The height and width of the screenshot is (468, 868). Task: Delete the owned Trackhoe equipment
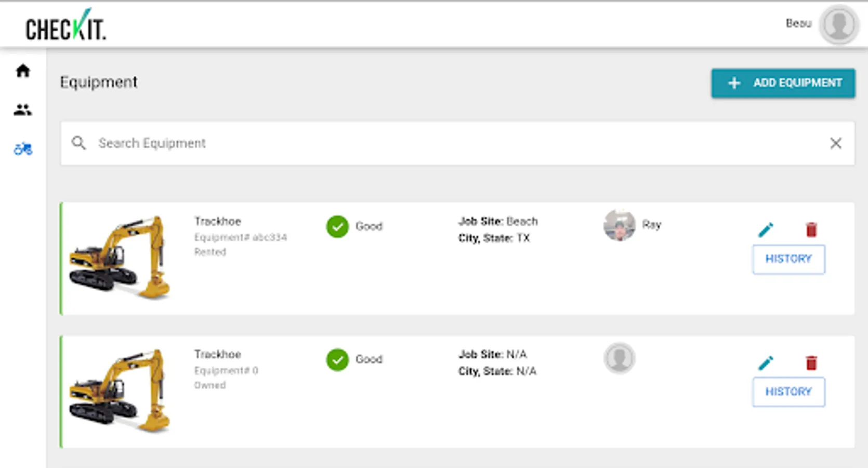tap(811, 362)
